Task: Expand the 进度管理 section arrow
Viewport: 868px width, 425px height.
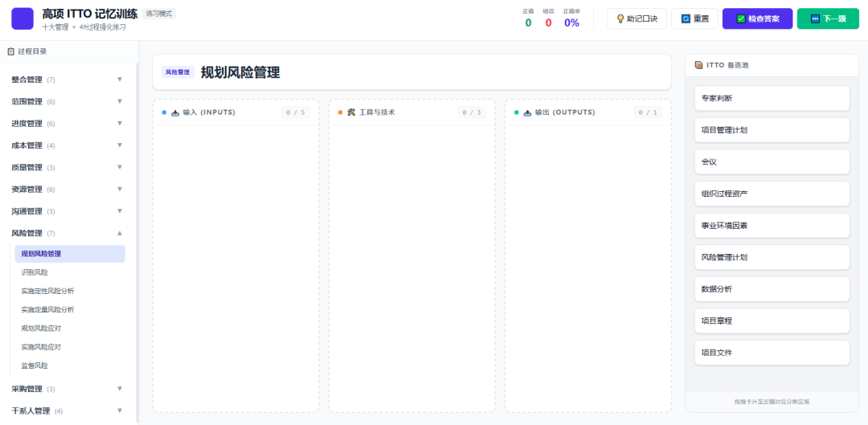Action: click(x=120, y=124)
